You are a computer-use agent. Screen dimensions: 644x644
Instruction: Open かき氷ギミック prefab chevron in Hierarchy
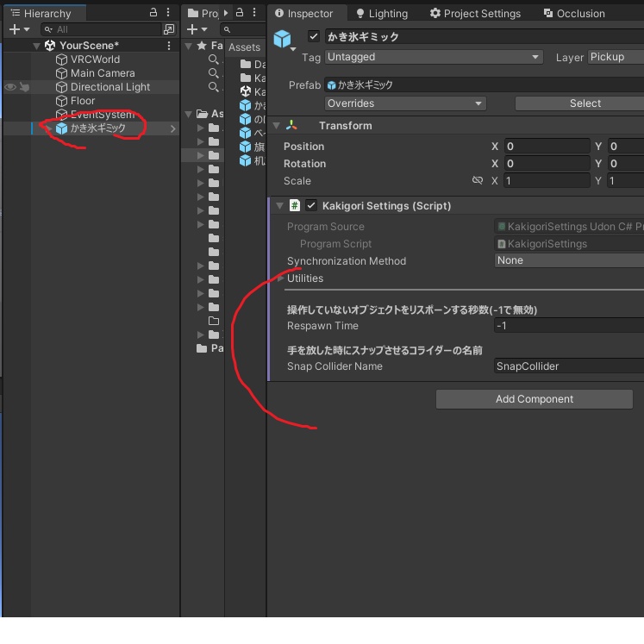coord(173,128)
